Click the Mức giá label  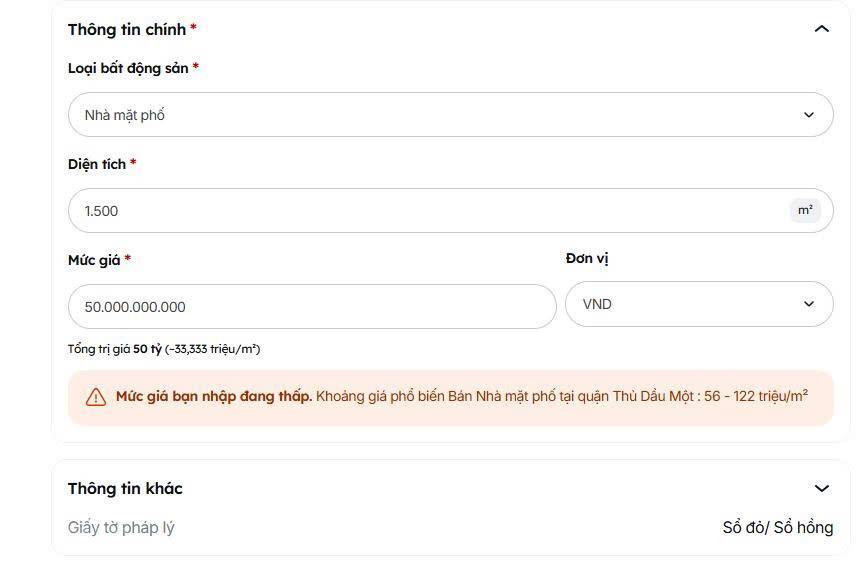[x=94, y=260]
